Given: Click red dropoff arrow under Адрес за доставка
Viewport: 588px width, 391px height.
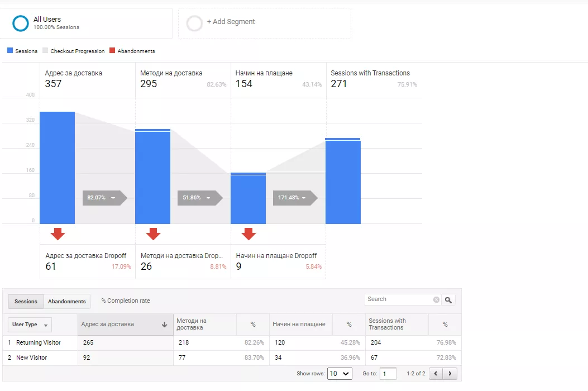Looking at the screenshot, I should [x=58, y=234].
